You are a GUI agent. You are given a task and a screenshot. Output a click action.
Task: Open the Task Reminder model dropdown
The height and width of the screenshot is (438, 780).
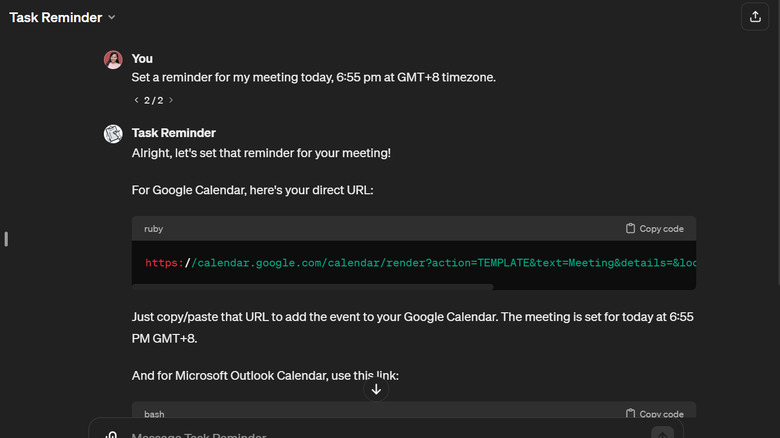point(111,17)
